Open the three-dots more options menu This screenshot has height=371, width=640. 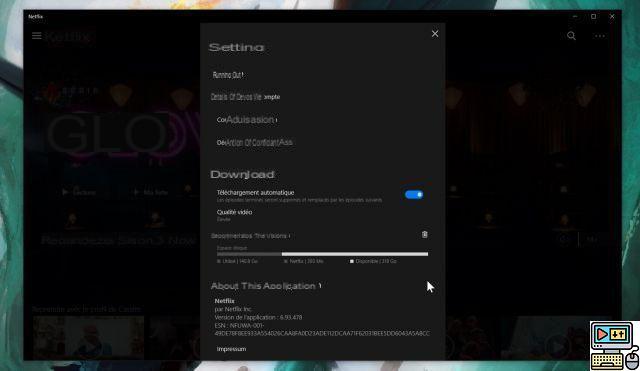599,36
